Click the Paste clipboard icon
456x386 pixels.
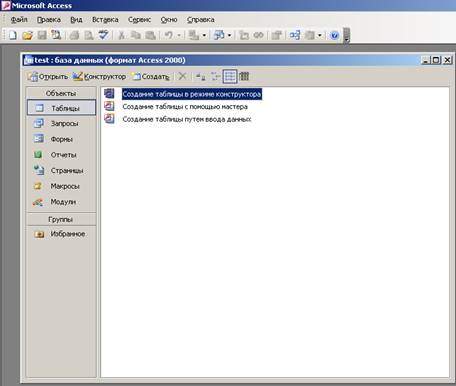(x=150, y=35)
